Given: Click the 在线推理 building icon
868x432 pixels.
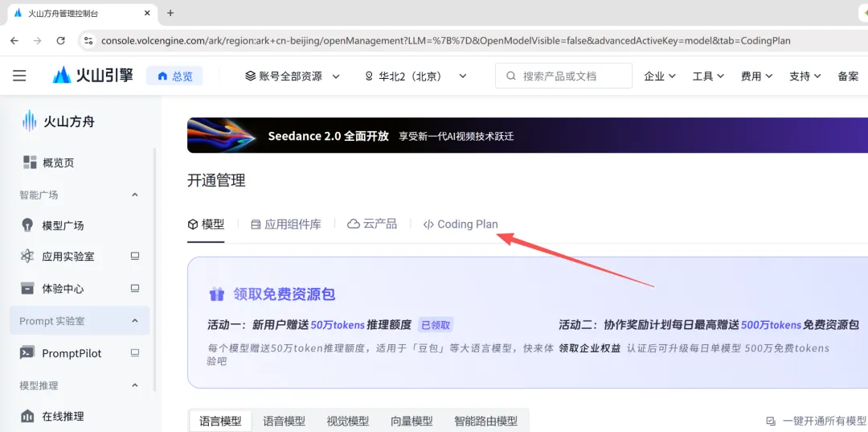Looking at the screenshot, I should tap(27, 416).
